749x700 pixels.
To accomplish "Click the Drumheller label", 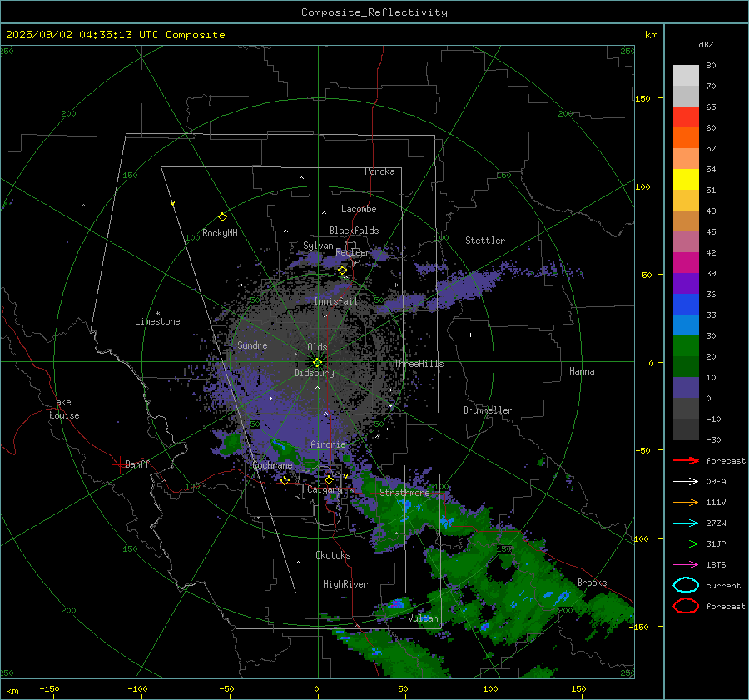I will 488,410.
